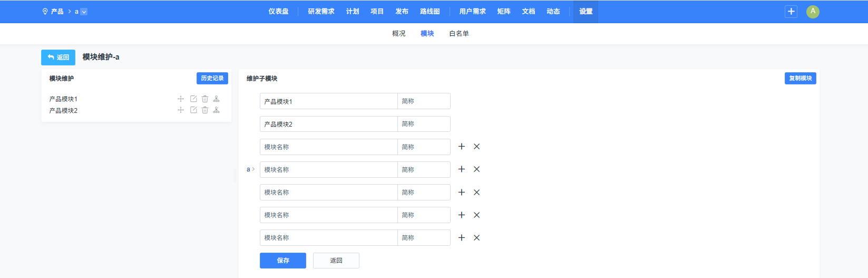Select the 设置 menu item
Viewport: 868px width, 278px height.
[x=586, y=12]
